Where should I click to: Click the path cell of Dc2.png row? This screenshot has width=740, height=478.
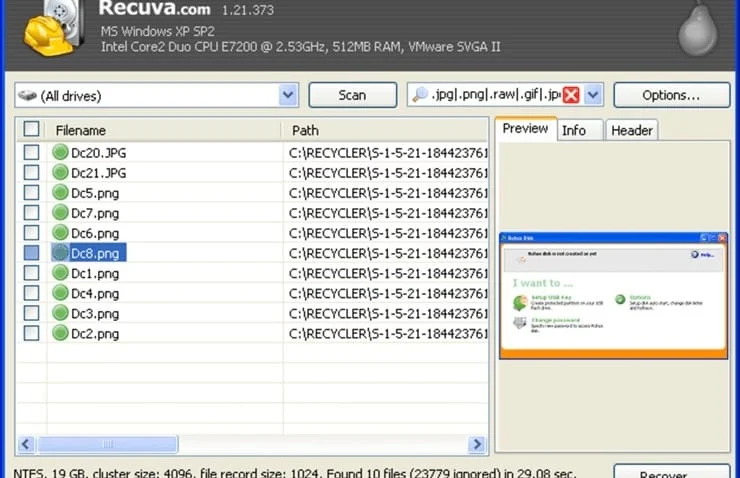tap(386, 334)
